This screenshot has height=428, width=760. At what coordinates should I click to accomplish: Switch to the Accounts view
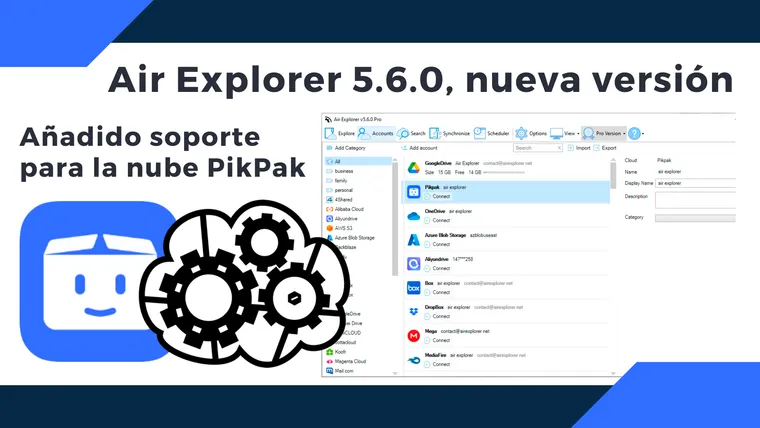click(376, 133)
